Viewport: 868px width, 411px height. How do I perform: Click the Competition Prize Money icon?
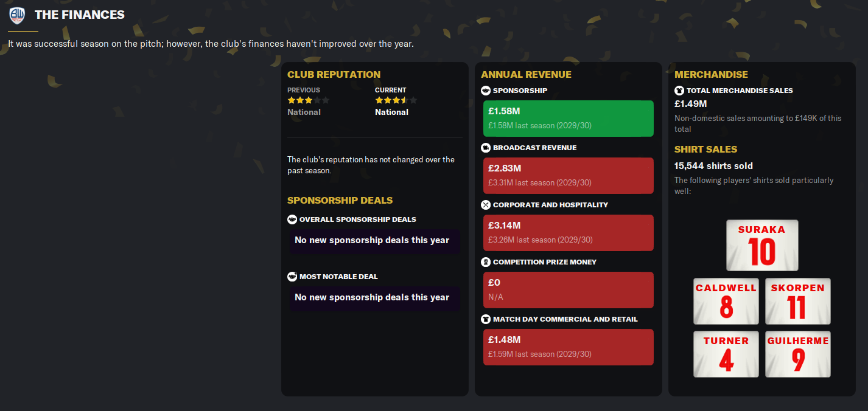tap(486, 262)
